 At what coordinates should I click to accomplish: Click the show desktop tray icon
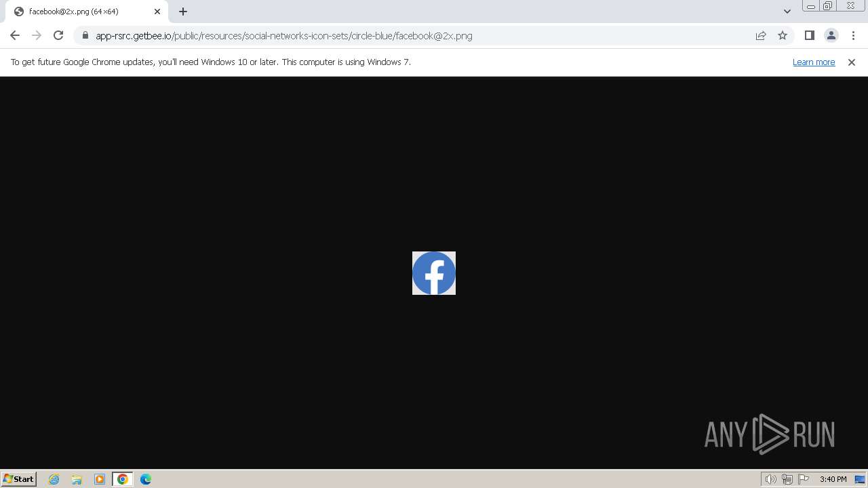coord(860,479)
